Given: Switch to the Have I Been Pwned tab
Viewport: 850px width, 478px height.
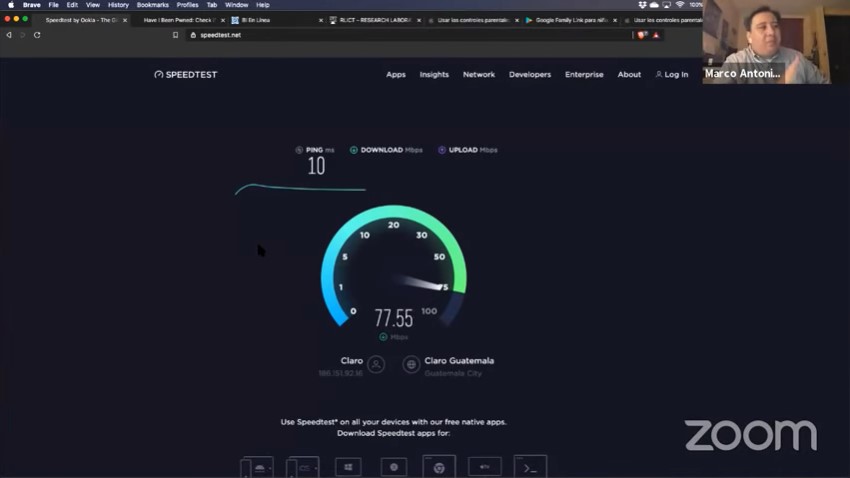Looking at the screenshot, I should click(x=179, y=20).
